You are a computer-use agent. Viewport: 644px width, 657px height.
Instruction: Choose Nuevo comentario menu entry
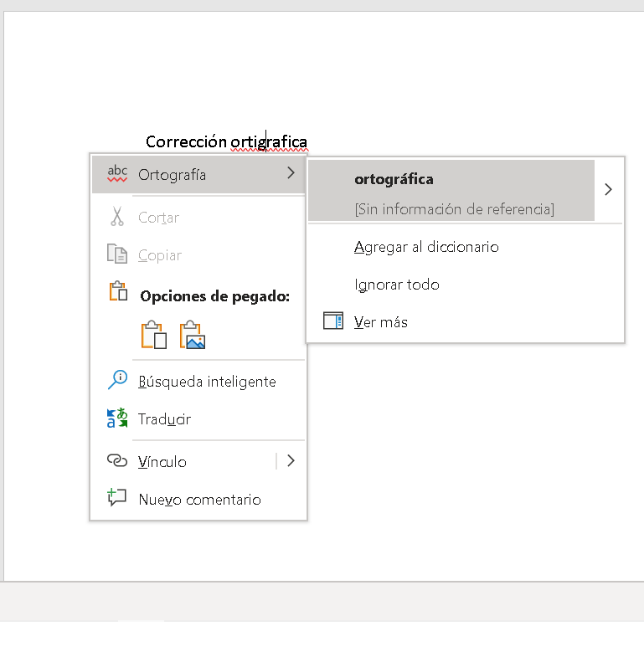pos(198,499)
